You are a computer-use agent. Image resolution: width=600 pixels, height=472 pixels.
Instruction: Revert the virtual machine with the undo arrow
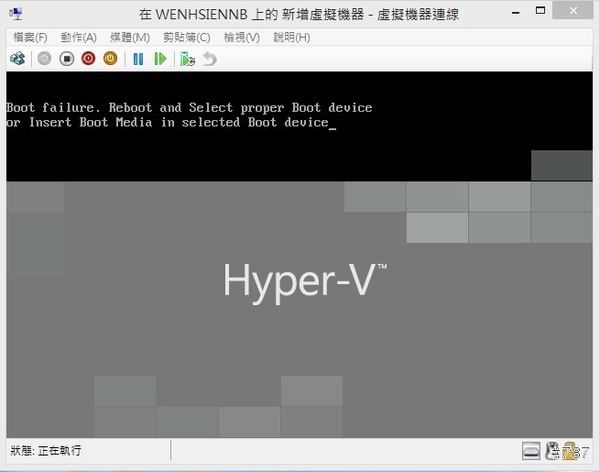(210, 59)
